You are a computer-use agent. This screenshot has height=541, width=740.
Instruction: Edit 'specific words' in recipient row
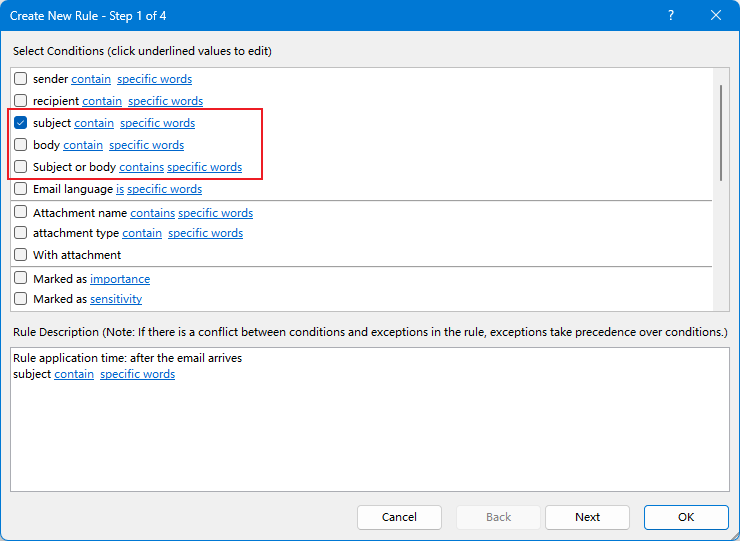(166, 101)
